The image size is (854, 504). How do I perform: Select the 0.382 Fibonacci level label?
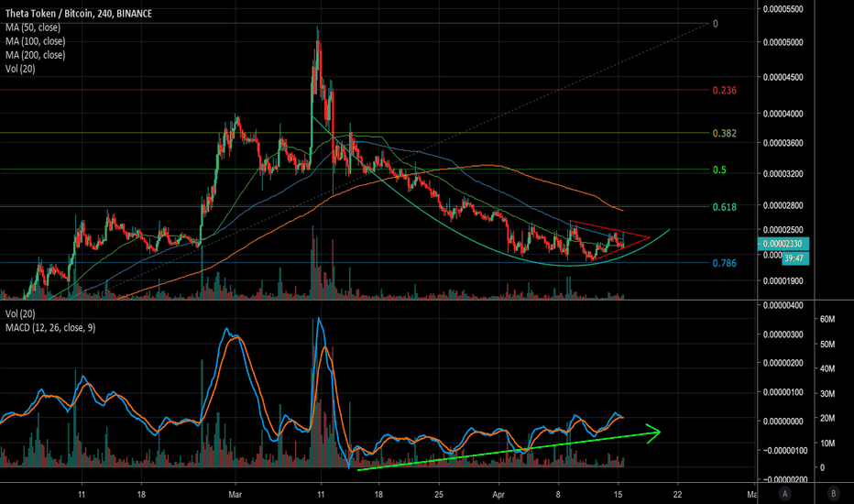[x=725, y=134]
